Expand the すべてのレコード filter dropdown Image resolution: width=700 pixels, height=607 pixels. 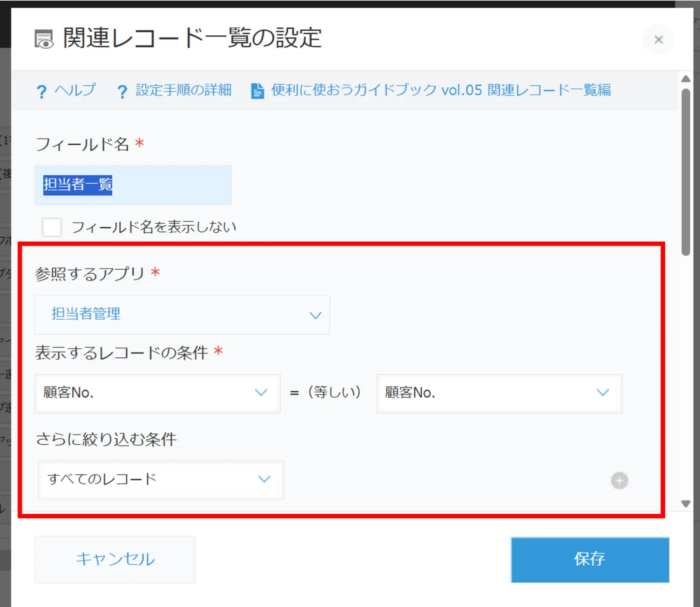pos(160,480)
